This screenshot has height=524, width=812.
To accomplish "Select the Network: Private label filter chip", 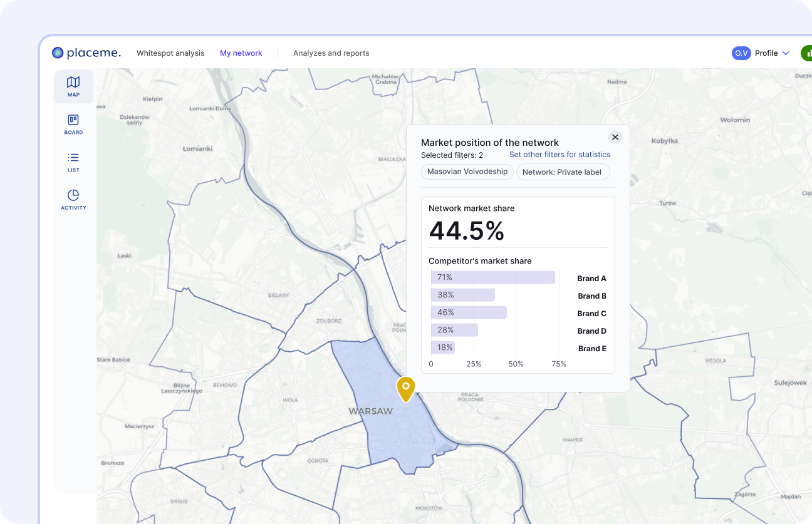I will coord(562,172).
